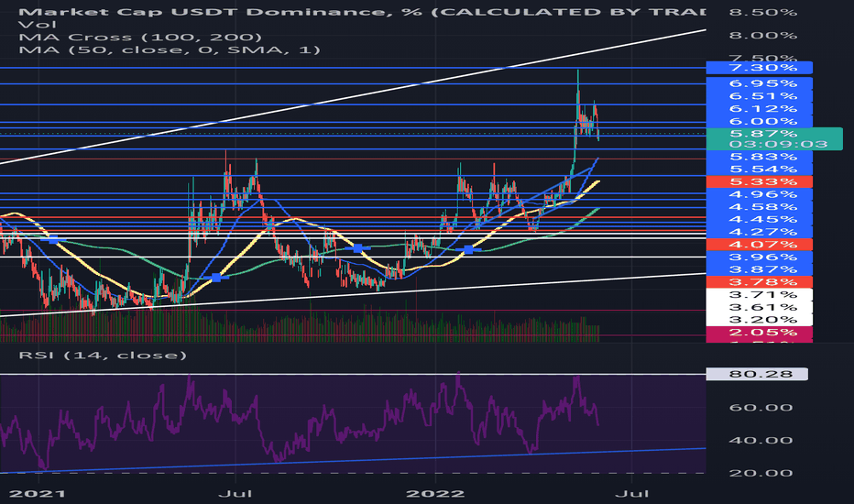This screenshot has width=854, height=504.
Task: Click the 7.30% price level label
Action: tap(760, 68)
